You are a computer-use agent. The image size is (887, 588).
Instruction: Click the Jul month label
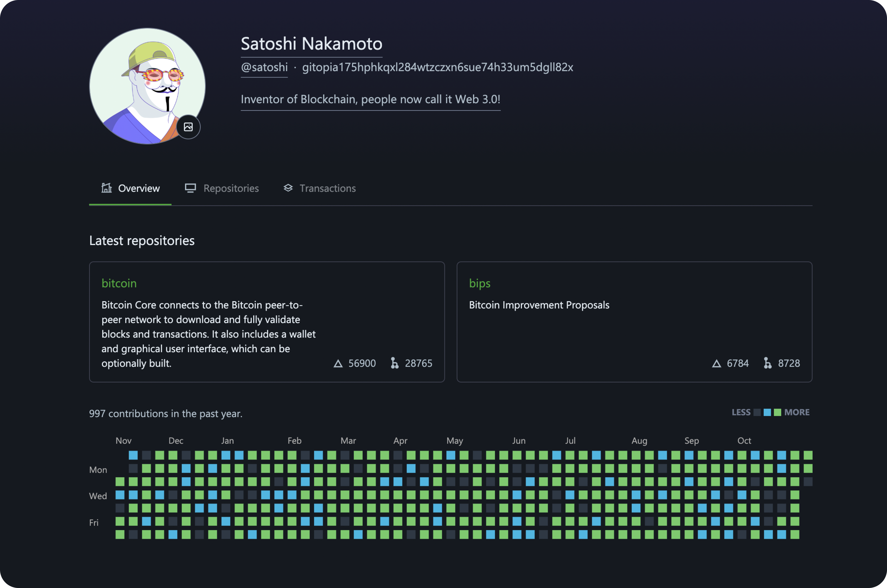[x=570, y=441]
